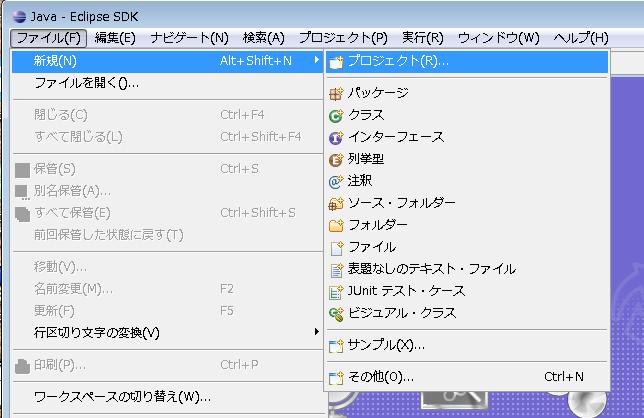The image size is (644, 418).
Task: Open the ウィンドウ(W) menu
Action: [499, 38]
